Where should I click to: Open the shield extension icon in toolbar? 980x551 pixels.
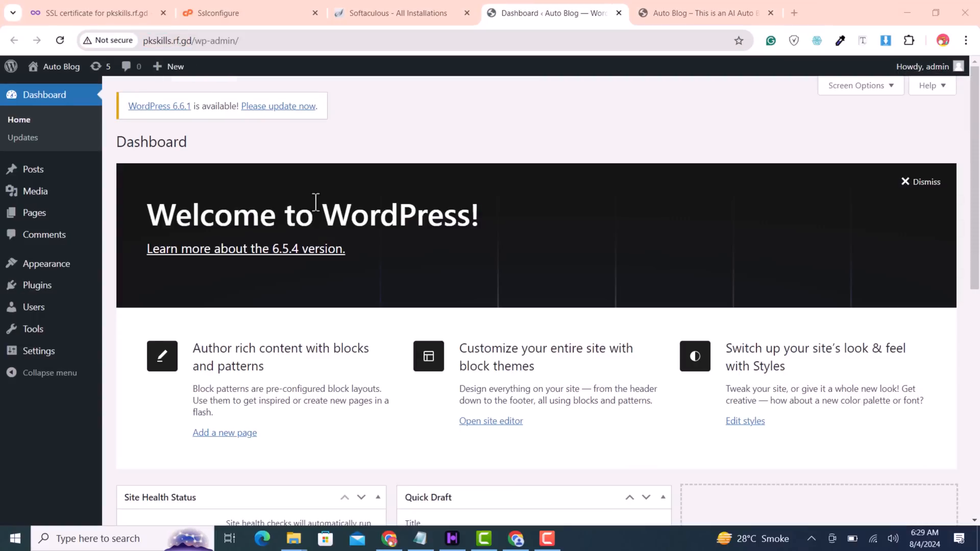(x=794, y=40)
